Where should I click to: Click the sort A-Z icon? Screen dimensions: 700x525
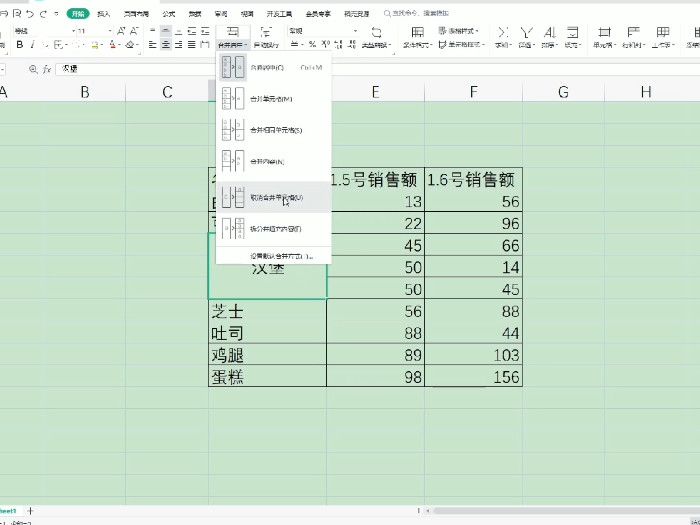[x=549, y=32]
